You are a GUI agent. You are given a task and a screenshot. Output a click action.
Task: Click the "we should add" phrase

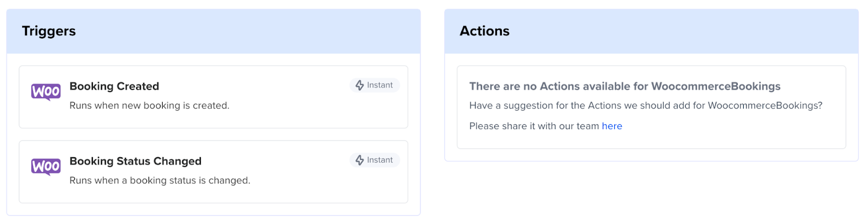[659, 105]
